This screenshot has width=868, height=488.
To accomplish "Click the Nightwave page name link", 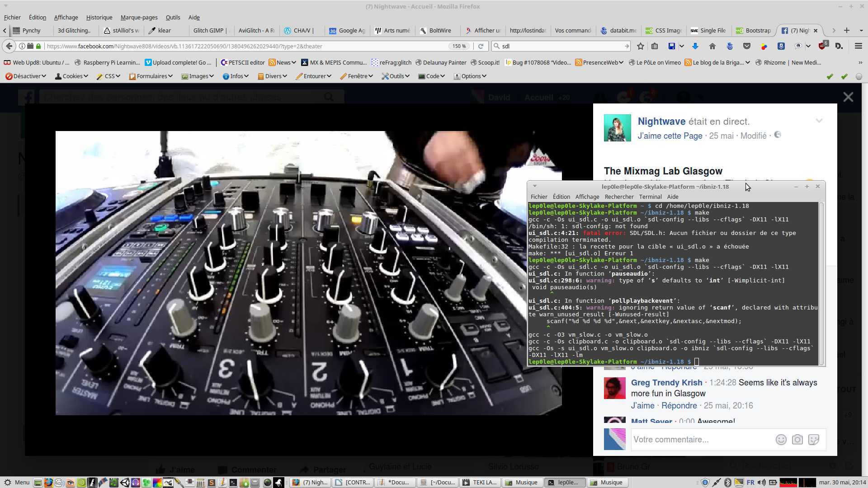I will pos(661,121).
